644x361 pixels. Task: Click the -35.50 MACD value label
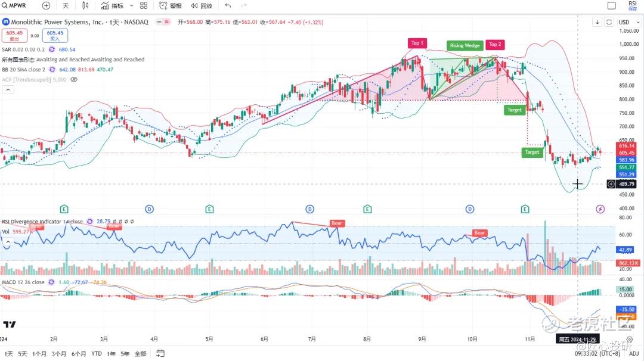coord(627,309)
